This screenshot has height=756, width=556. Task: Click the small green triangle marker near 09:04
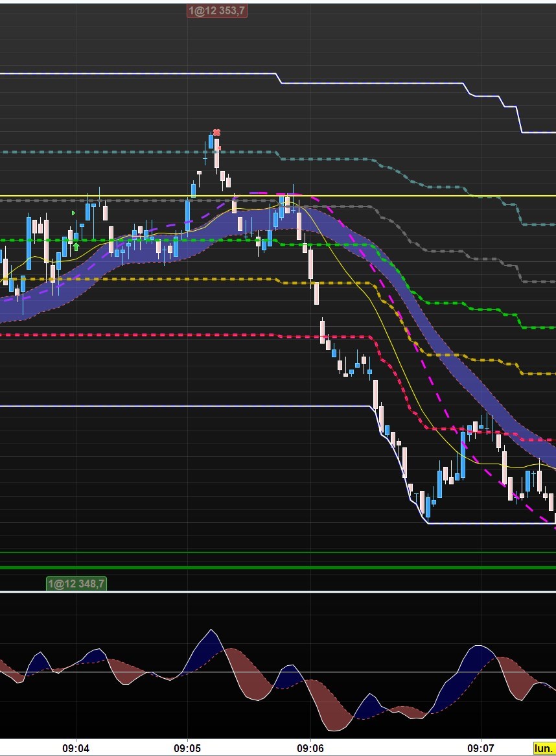tap(73, 213)
